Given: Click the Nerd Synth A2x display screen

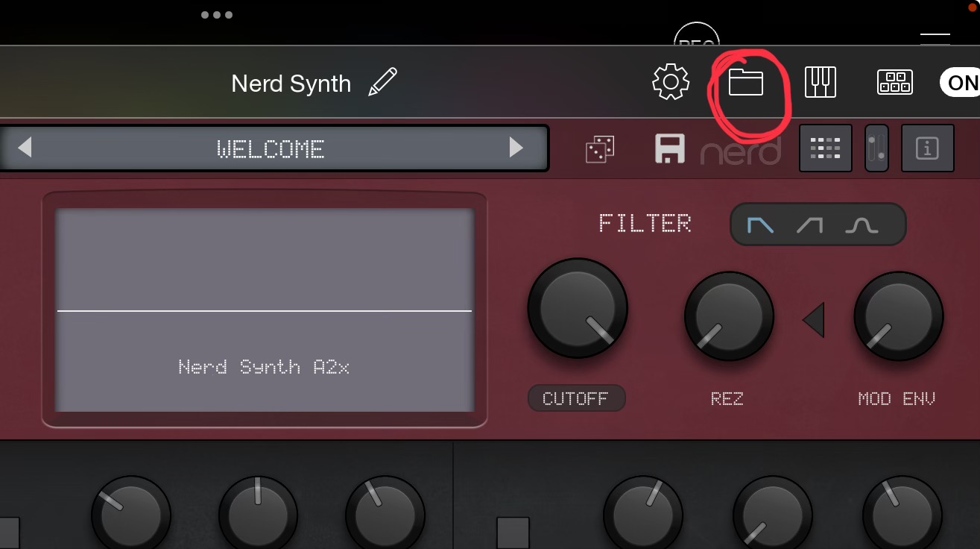Looking at the screenshot, I should (265, 310).
